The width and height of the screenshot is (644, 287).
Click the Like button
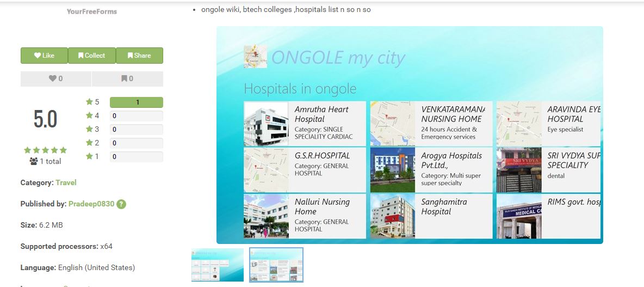(x=44, y=56)
